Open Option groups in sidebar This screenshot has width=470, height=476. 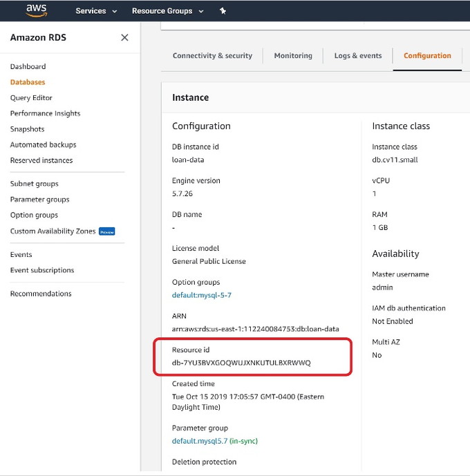pyautogui.click(x=34, y=215)
